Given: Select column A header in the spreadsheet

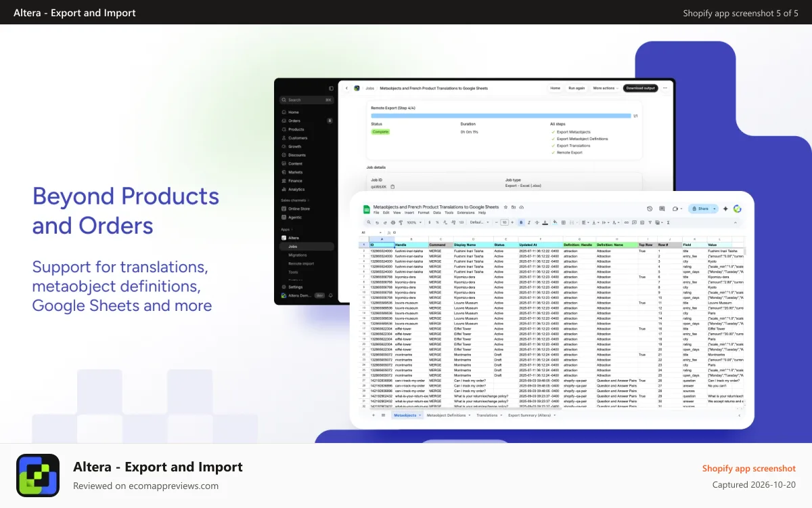Looking at the screenshot, I should tap(382, 239).
